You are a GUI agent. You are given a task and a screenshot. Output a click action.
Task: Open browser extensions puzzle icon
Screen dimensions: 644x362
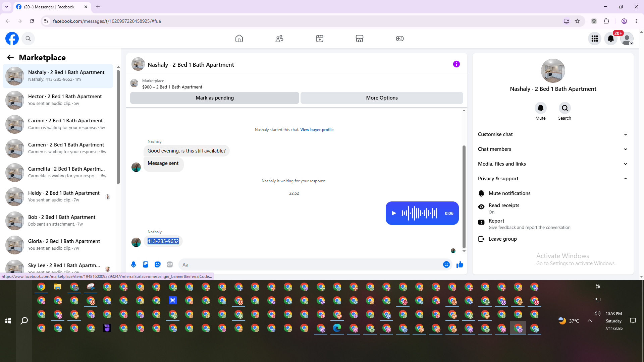tap(606, 21)
